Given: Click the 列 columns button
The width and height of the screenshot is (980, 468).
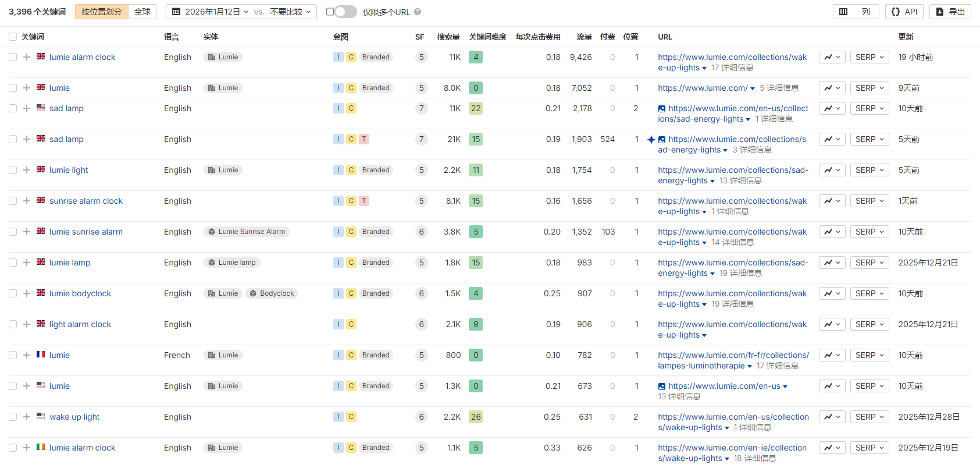Looking at the screenshot, I should click(856, 12).
